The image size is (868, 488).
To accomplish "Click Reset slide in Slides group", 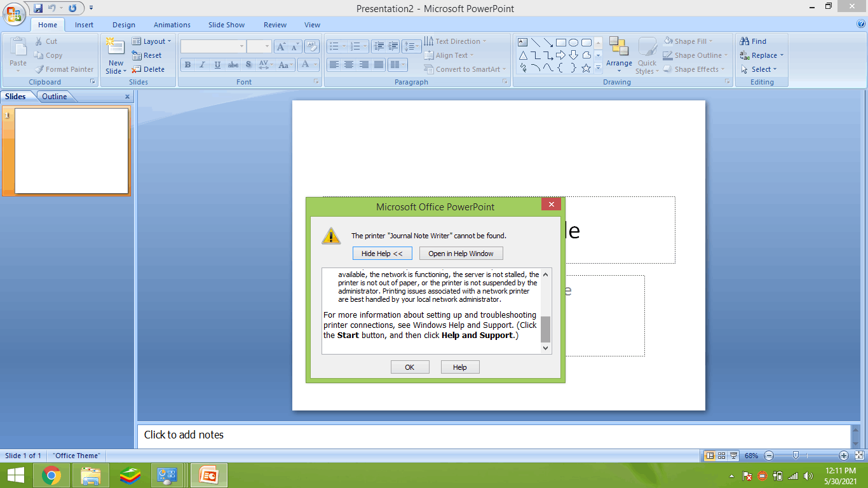I will [147, 55].
